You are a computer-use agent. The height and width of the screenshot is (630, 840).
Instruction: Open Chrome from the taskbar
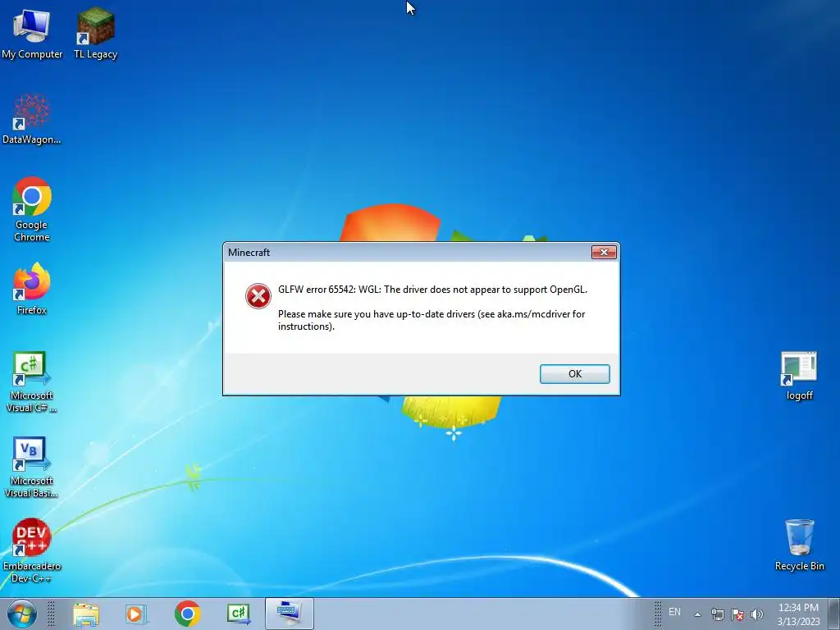pyautogui.click(x=187, y=614)
